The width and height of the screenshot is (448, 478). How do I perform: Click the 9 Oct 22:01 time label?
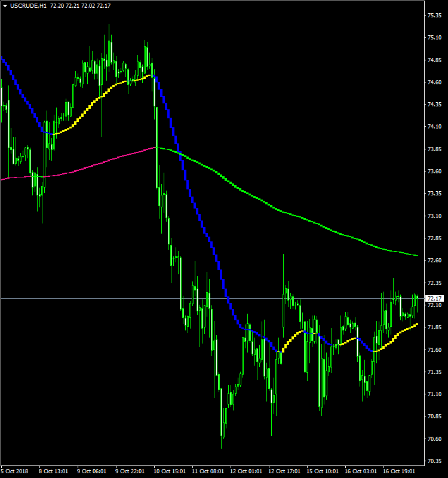(130, 471)
